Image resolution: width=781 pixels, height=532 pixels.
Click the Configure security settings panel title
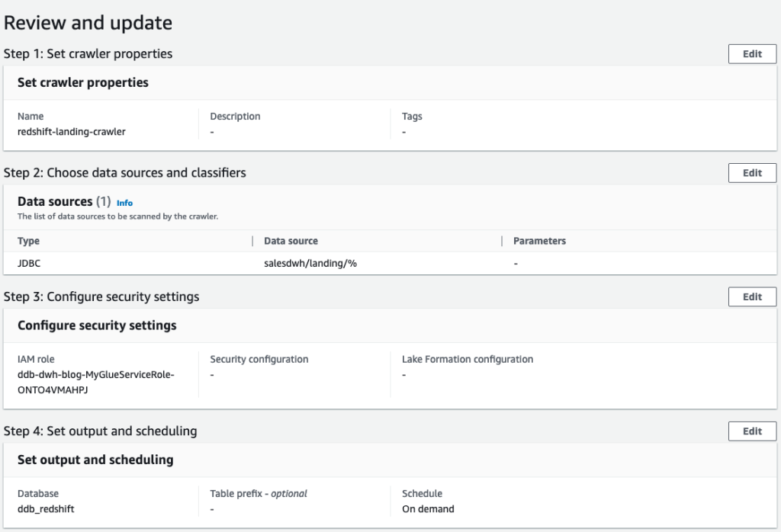(97, 325)
